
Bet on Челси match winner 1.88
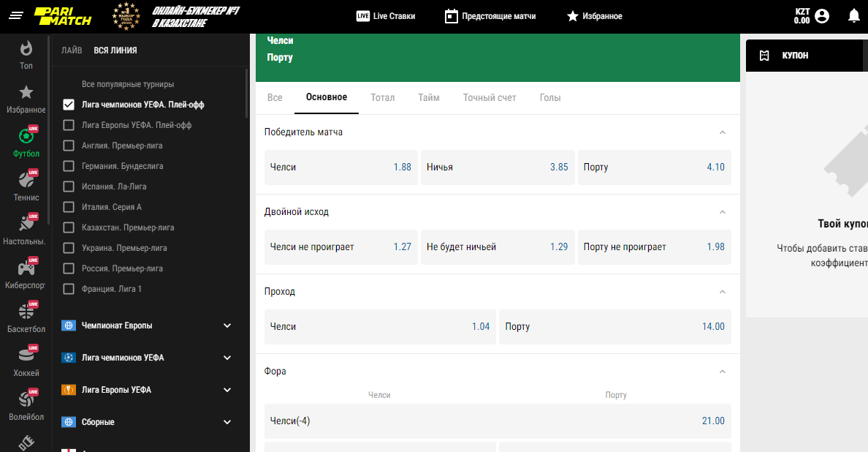coord(341,167)
